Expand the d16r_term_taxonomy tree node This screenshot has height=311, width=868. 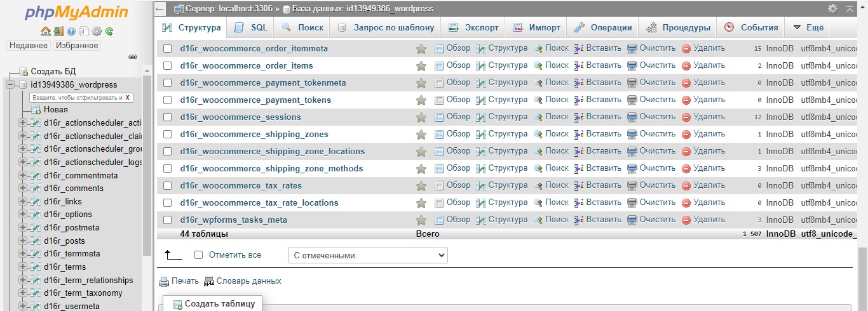point(23,293)
